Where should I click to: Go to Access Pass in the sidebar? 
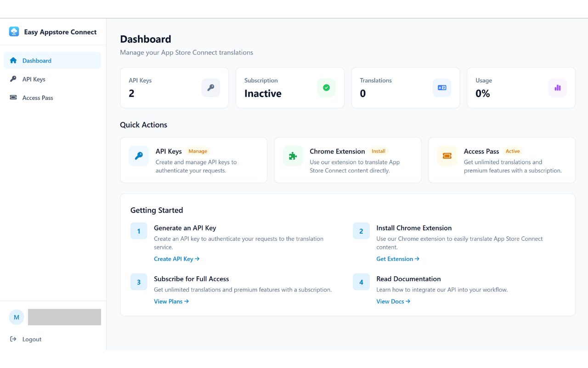(52, 98)
